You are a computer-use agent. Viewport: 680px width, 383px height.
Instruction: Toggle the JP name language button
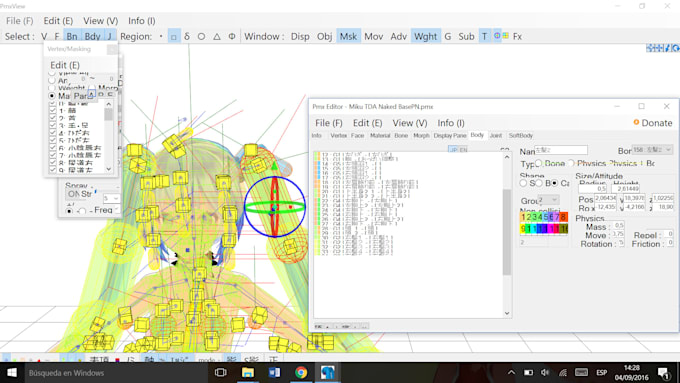[453, 150]
